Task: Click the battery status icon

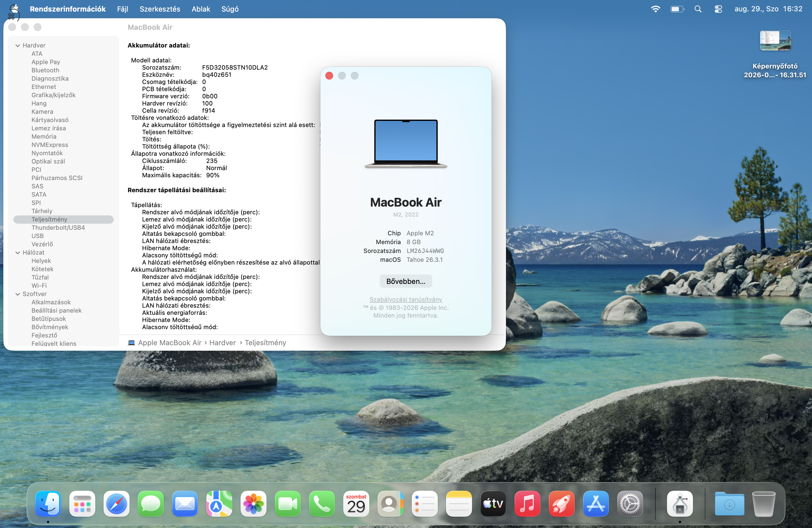Action: click(x=677, y=9)
